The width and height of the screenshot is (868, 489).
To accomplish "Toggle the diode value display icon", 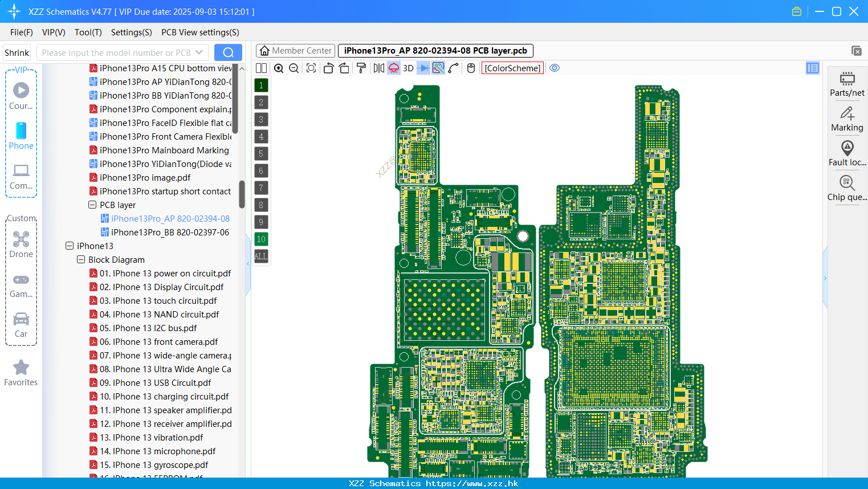I will point(423,68).
